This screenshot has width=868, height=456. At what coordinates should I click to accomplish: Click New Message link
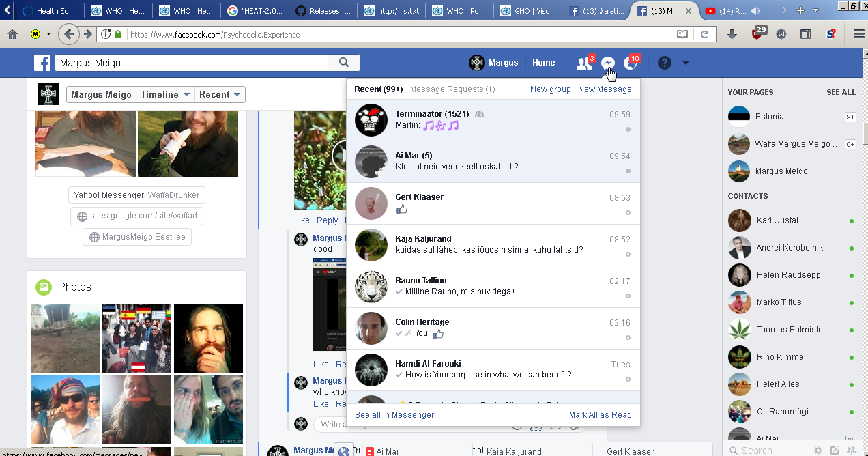click(605, 89)
